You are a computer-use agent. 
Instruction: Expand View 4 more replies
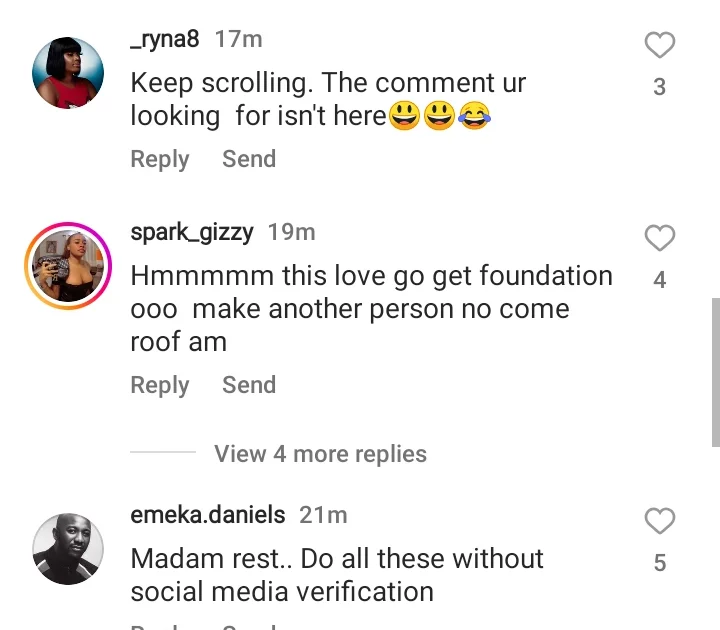[320, 454]
